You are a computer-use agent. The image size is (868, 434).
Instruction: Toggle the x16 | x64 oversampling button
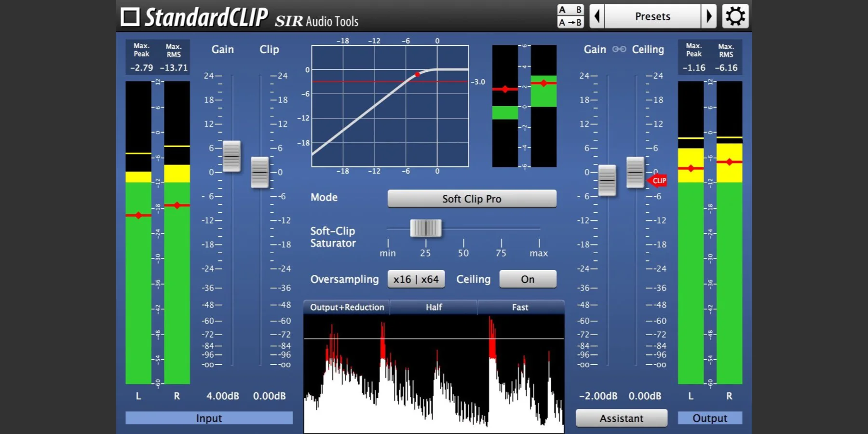[416, 279]
